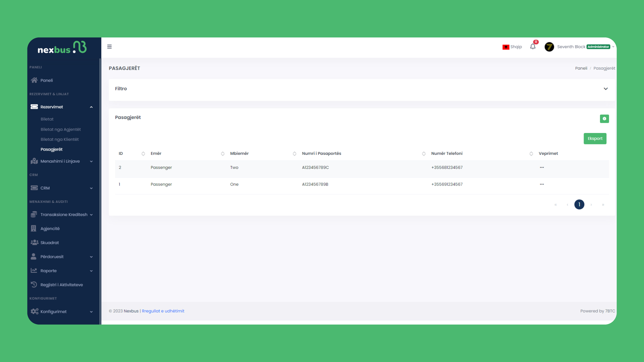Click the Eksport button
The height and width of the screenshot is (362, 644).
click(595, 139)
